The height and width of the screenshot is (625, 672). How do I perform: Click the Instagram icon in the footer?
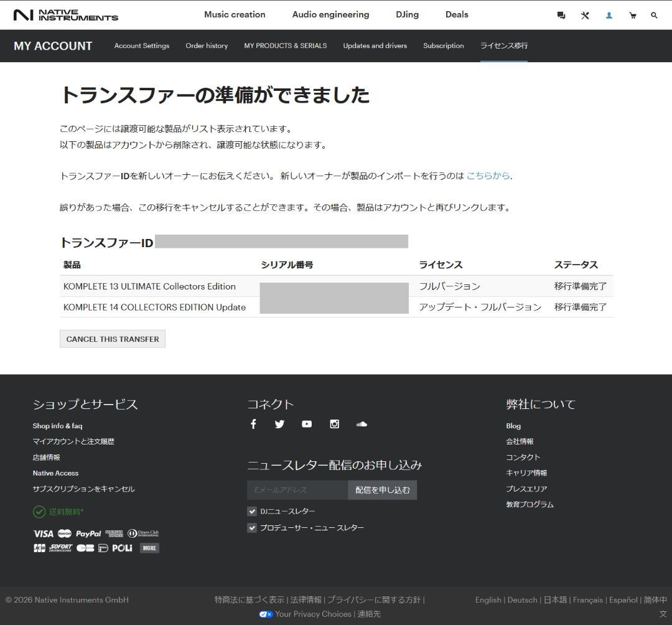point(334,424)
